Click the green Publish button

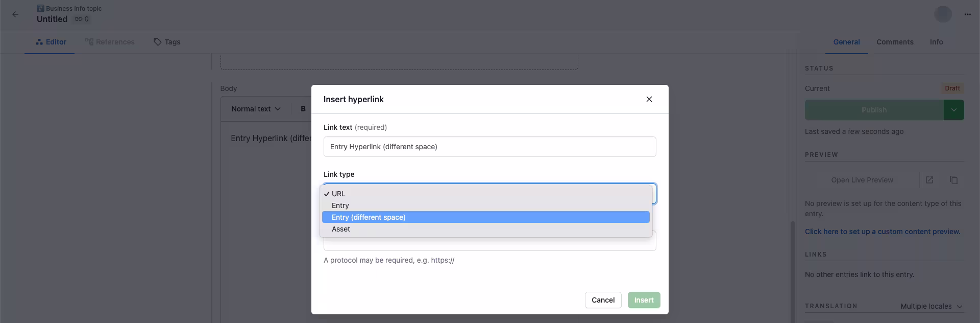874,110
